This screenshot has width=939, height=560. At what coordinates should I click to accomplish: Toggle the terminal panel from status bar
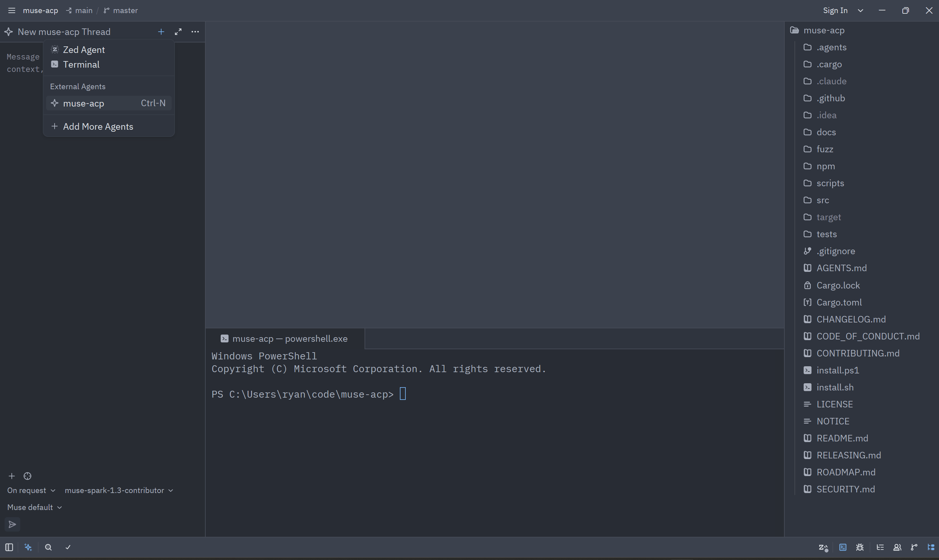click(x=843, y=548)
